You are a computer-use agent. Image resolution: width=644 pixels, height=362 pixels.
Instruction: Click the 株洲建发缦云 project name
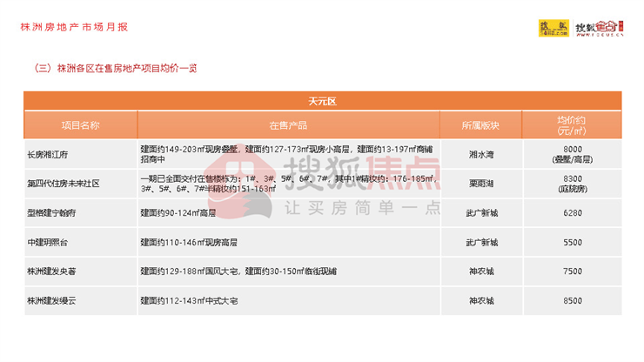pos(53,301)
